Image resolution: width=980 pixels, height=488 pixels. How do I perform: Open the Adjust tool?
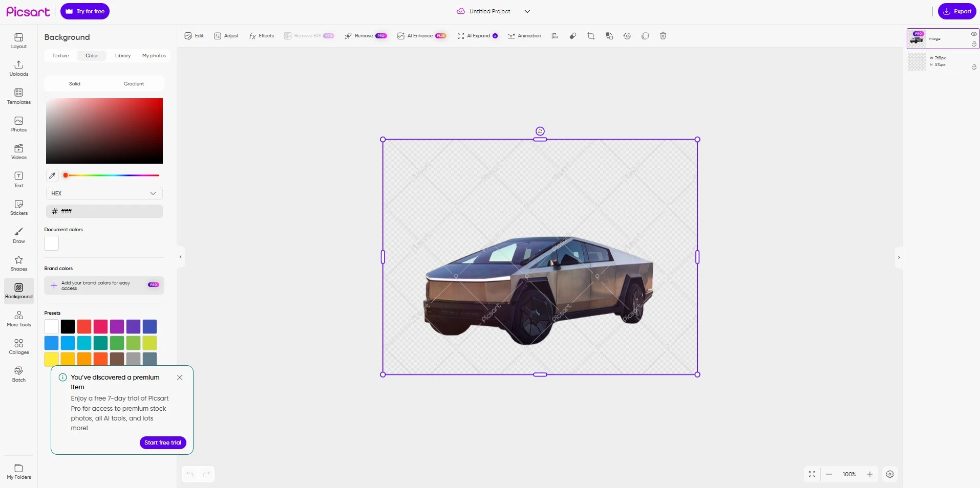(226, 36)
